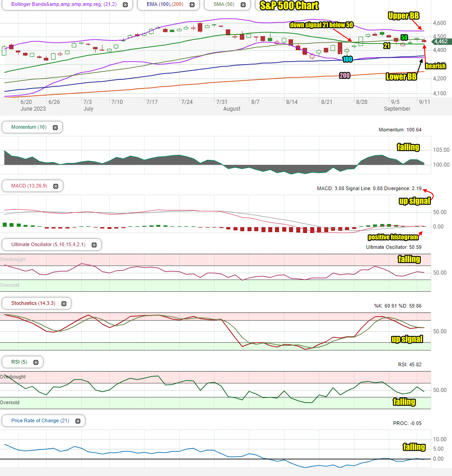Open Price Rate of Change (21) label
This screenshot has height=476, width=452.
click(40, 420)
